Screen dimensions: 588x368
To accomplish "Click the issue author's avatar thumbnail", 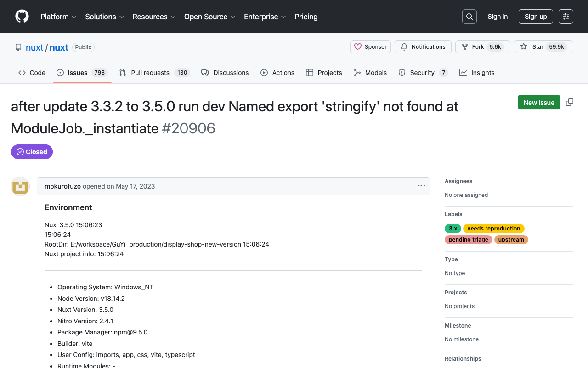I will click(20, 186).
